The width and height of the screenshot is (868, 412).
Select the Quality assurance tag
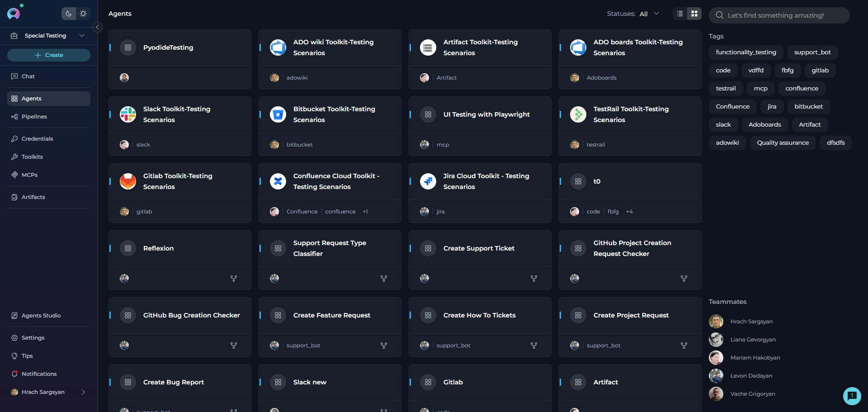[783, 143]
